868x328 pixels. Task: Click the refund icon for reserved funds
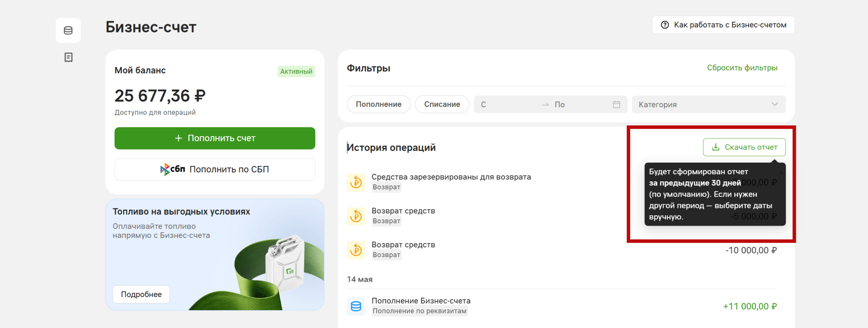coord(356,182)
